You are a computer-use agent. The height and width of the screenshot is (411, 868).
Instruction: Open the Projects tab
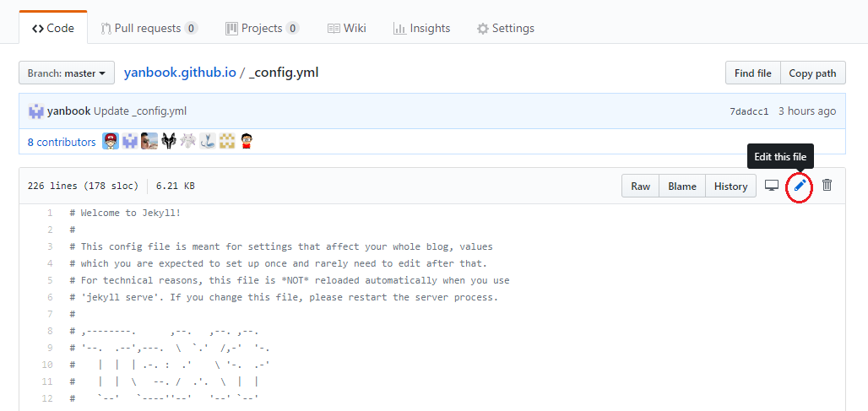262,28
